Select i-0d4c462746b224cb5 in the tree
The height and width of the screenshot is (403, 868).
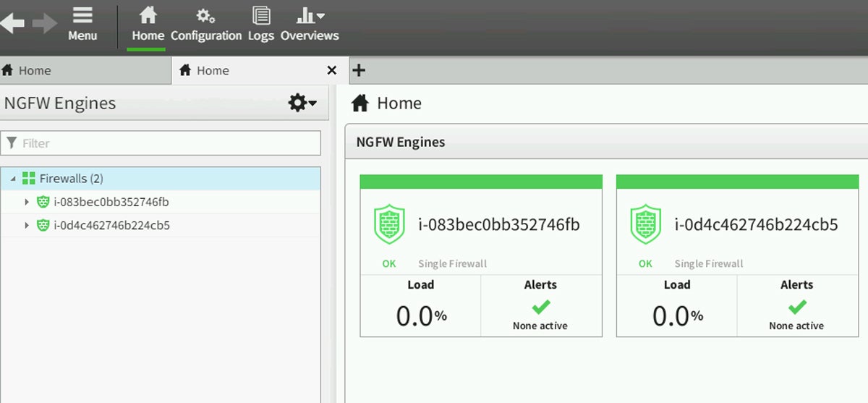pos(112,225)
